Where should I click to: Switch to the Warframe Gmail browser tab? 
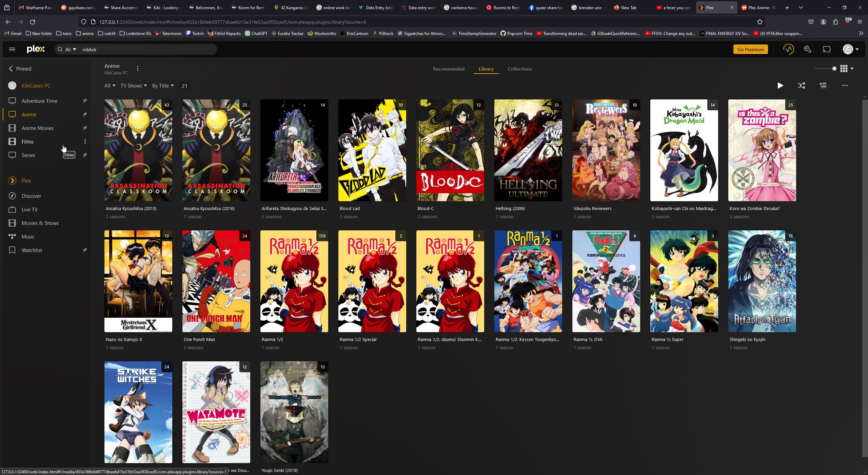click(x=36, y=7)
